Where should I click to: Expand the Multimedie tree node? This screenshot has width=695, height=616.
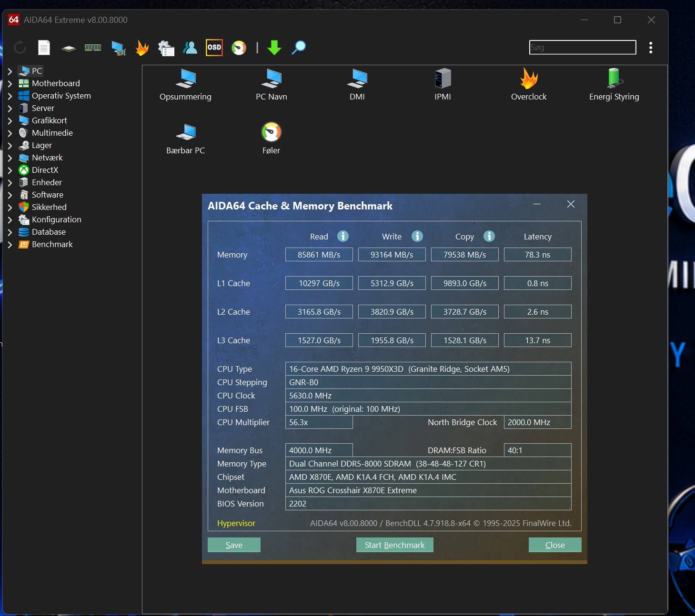(10, 133)
